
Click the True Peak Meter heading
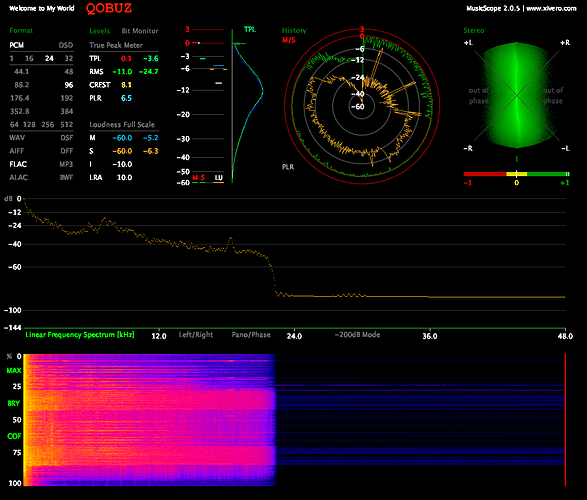coord(116,45)
